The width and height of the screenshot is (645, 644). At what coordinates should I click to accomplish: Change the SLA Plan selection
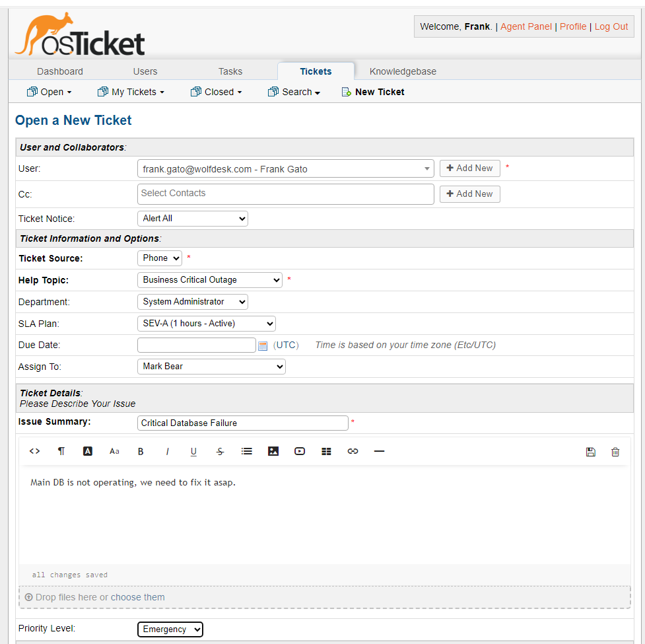pyautogui.click(x=205, y=324)
